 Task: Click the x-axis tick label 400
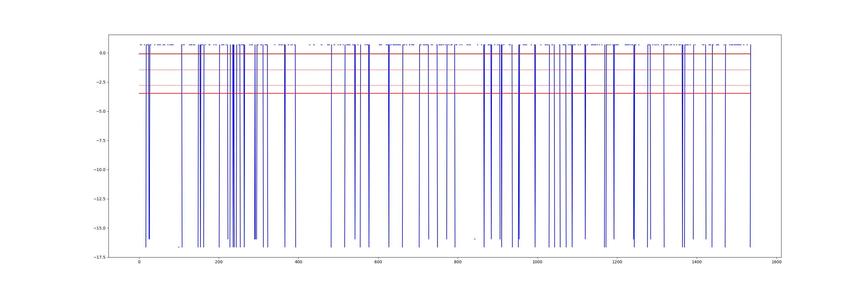pyautogui.click(x=298, y=262)
